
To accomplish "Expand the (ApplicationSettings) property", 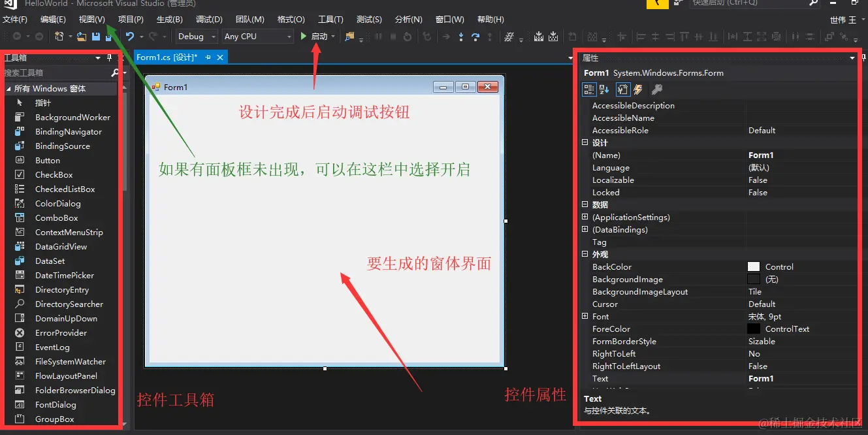I will [585, 217].
